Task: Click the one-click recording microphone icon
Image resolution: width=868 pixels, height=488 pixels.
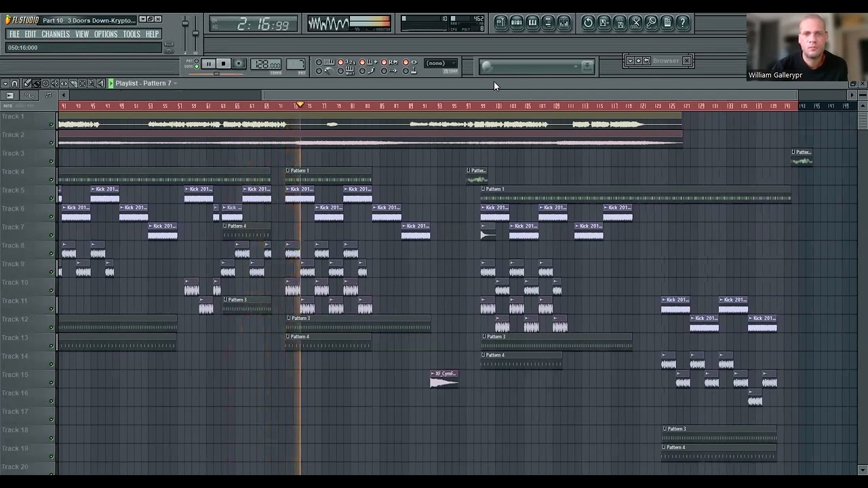Action: [651, 23]
